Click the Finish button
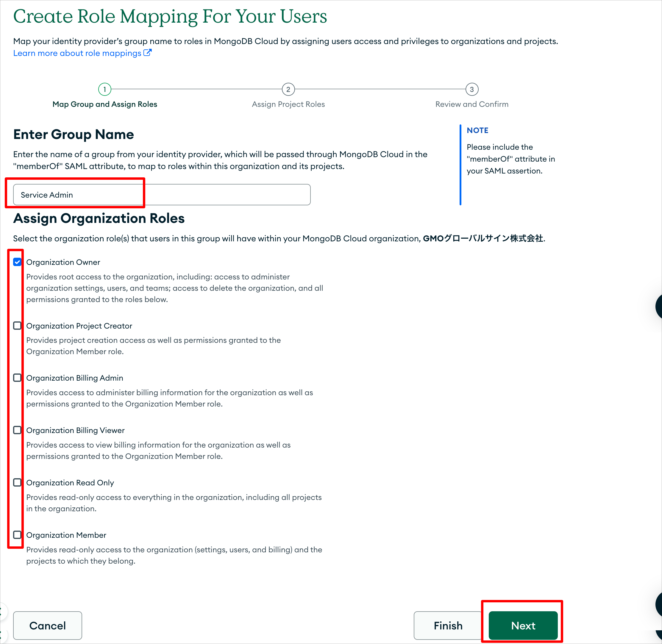 pos(448,625)
